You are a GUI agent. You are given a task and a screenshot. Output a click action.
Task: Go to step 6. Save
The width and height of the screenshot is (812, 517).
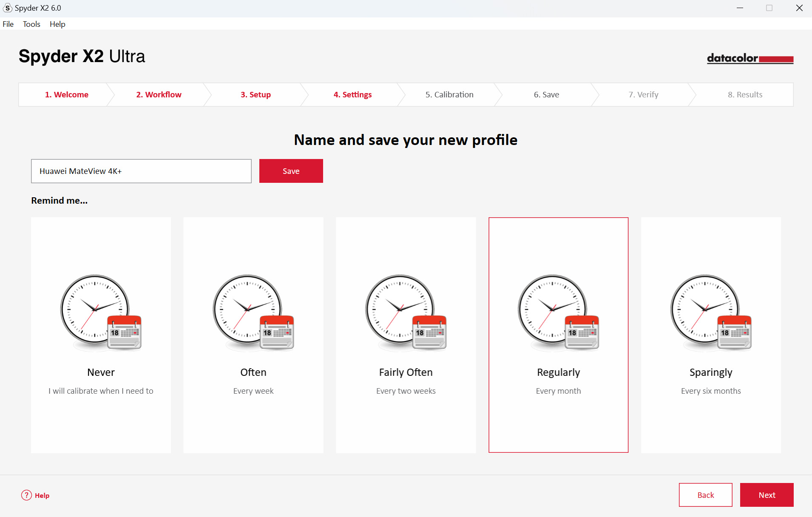[x=546, y=94]
